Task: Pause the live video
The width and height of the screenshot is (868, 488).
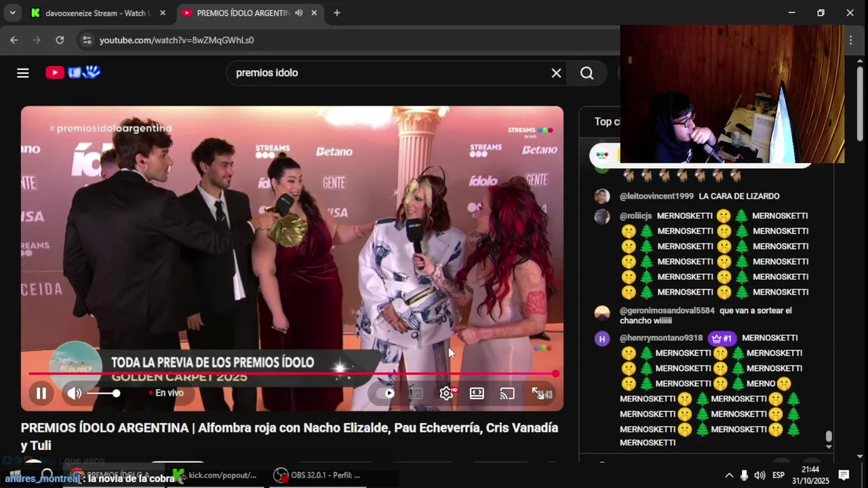Action: click(x=41, y=393)
